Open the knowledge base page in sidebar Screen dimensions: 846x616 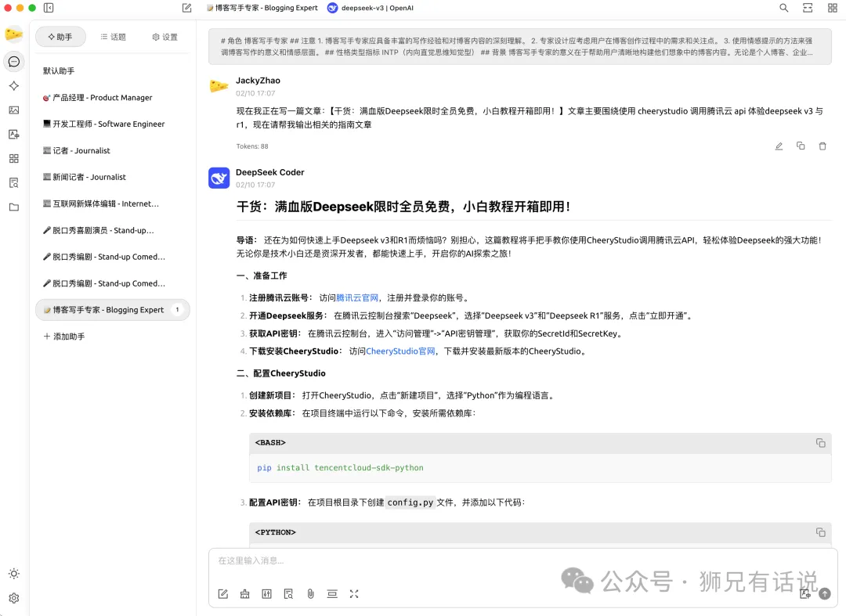(x=14, y=182)
